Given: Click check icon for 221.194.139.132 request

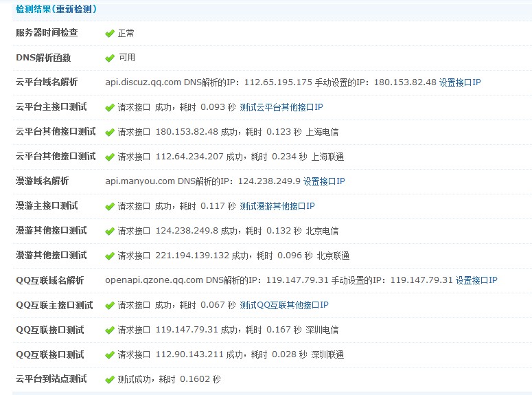Looking at the screenshot, I should (110, 256).
